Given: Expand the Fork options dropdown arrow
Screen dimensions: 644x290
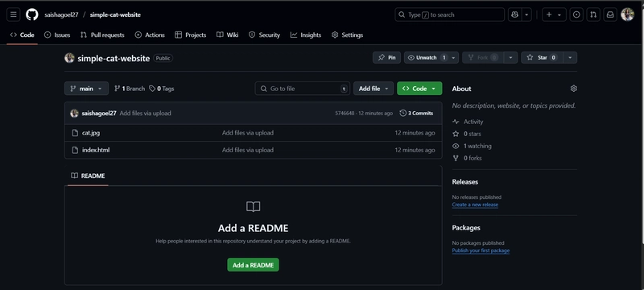Looking at the screenshot, I should (x=510, y=57).
